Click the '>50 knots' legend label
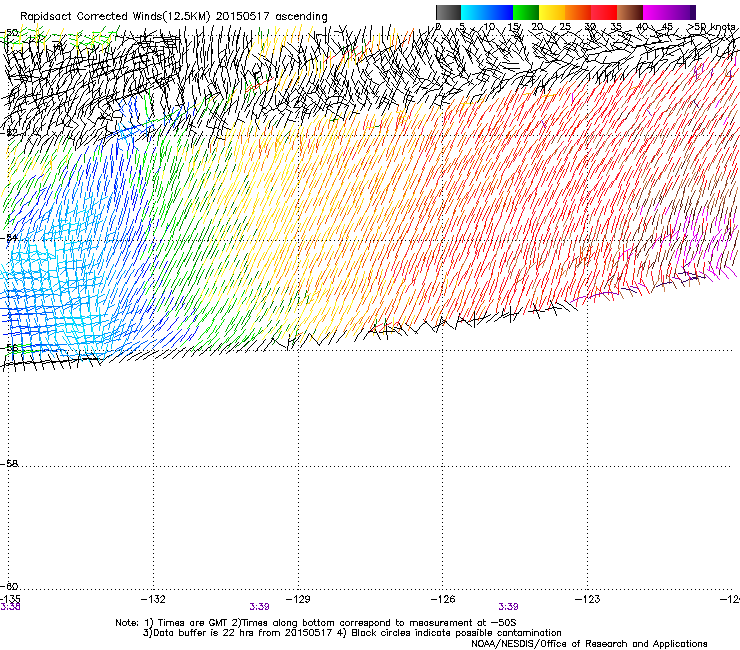 pyautogui.click(x=711, y=26)
